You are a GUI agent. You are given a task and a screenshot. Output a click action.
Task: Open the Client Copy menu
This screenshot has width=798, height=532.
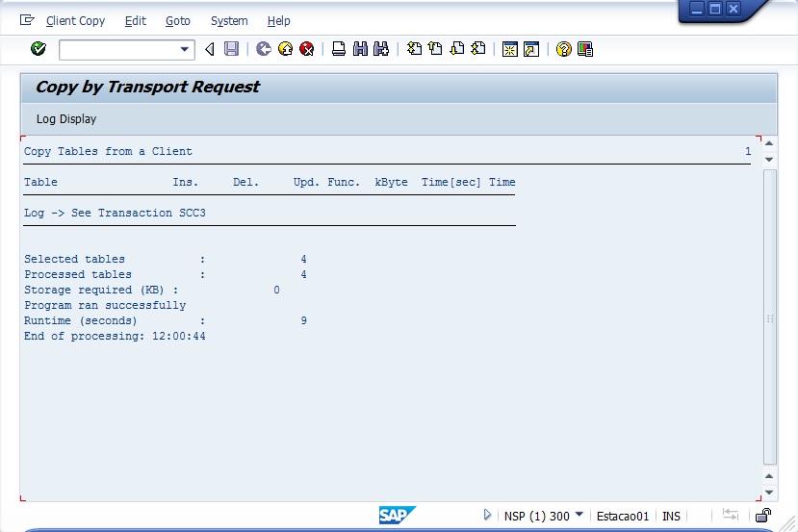[75, 20]
